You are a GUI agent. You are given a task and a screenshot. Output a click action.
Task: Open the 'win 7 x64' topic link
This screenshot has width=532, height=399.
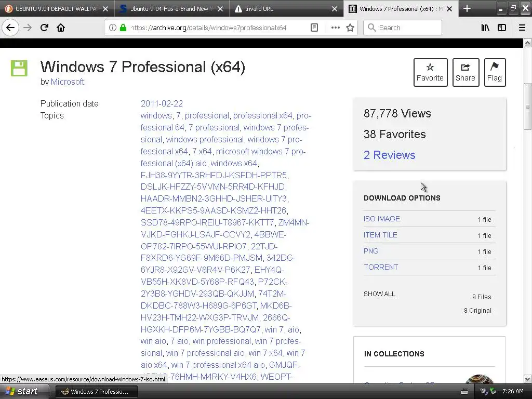click(x=265, y=353)
